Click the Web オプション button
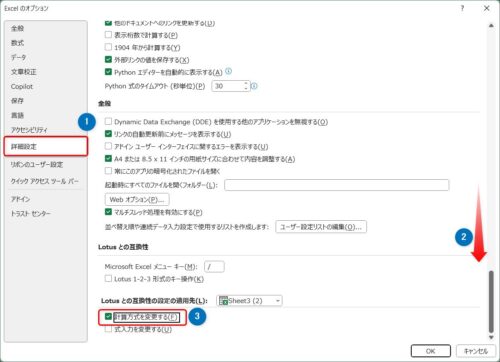 point(137,199)
